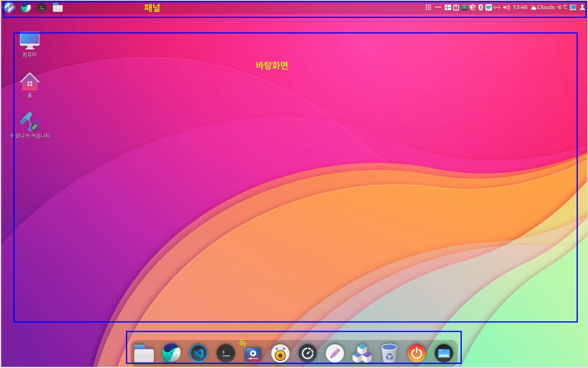Click the show desktop icon in dock
The height and width of the screenshot is (368, 588).
(x=443, y=353)
